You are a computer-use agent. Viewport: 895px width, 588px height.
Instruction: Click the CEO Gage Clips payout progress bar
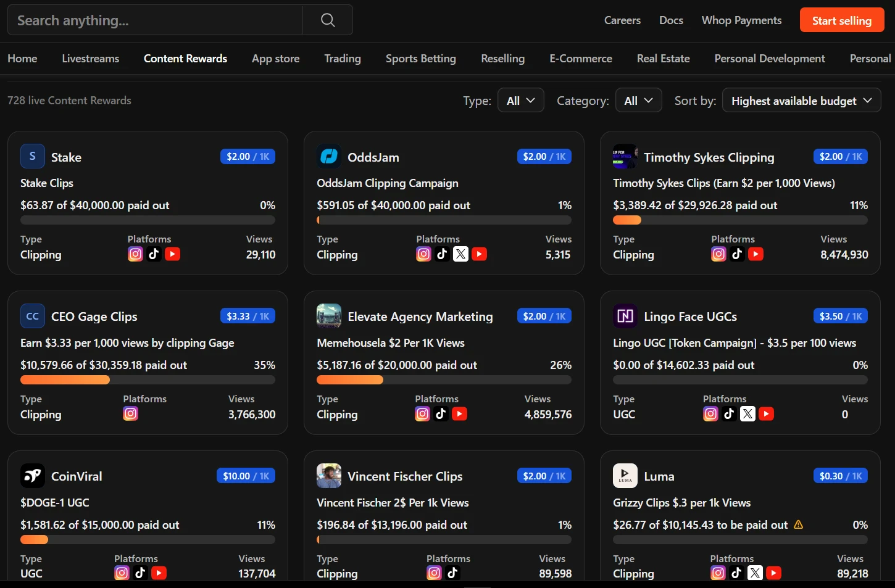coord(148,380)
